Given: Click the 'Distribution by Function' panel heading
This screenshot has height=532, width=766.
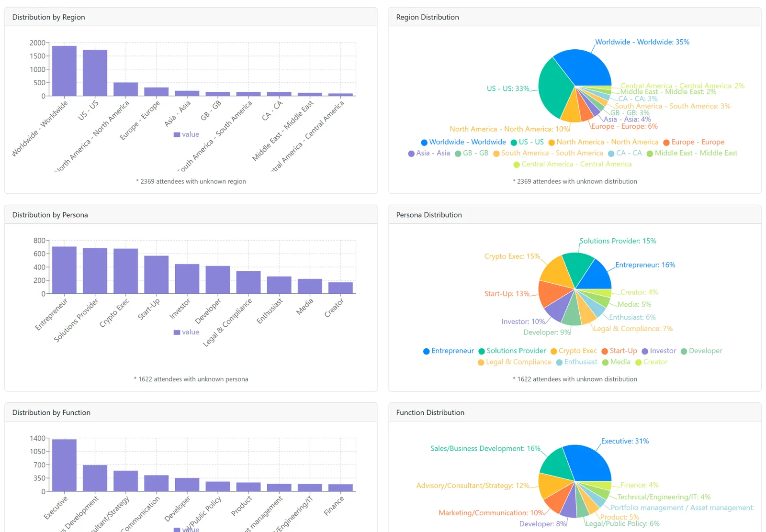Looking at the screenshot, I should point(51,412).
